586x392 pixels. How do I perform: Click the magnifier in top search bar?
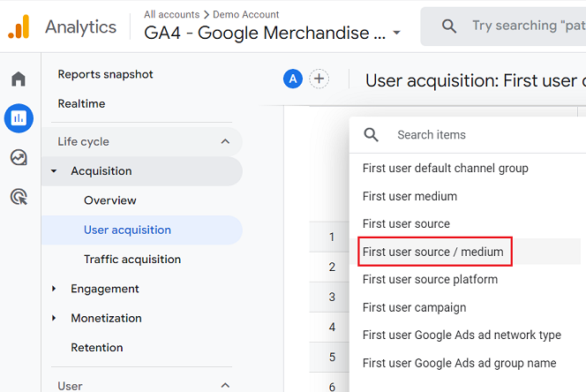click(449, 26)
